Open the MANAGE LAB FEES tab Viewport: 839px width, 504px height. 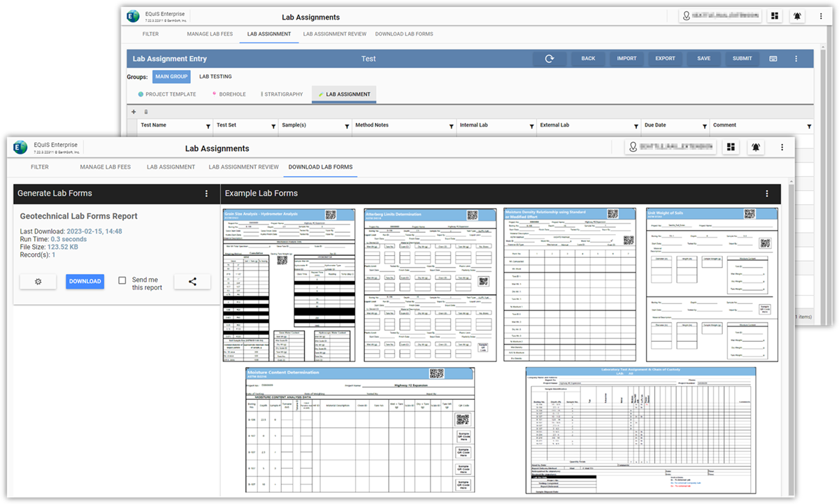tap(105, 166)
